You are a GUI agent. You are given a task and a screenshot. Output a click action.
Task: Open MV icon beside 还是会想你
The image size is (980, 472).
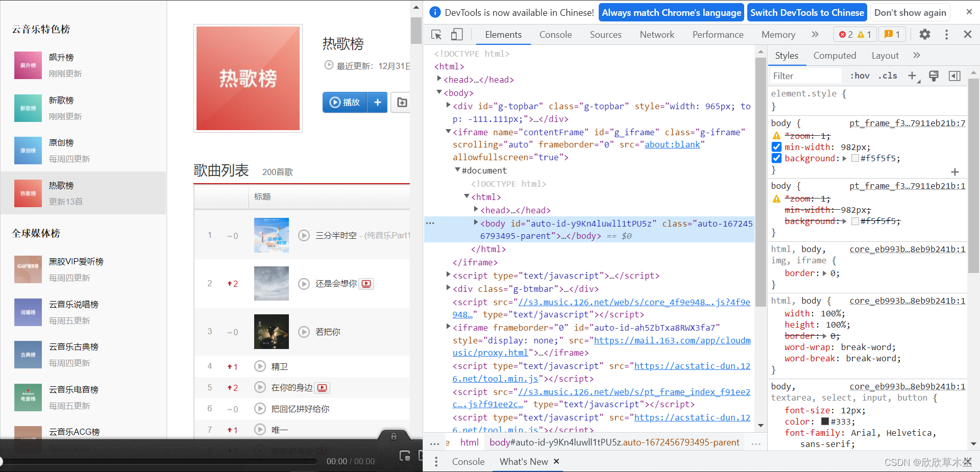pyautogui.click(x=366, y=284)
